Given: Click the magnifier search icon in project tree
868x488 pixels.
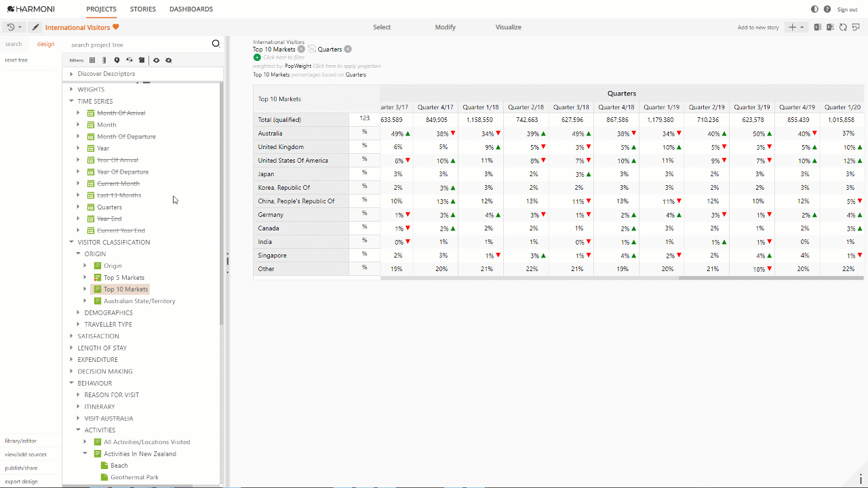Looking at the screenshot, I should point(216,44).
